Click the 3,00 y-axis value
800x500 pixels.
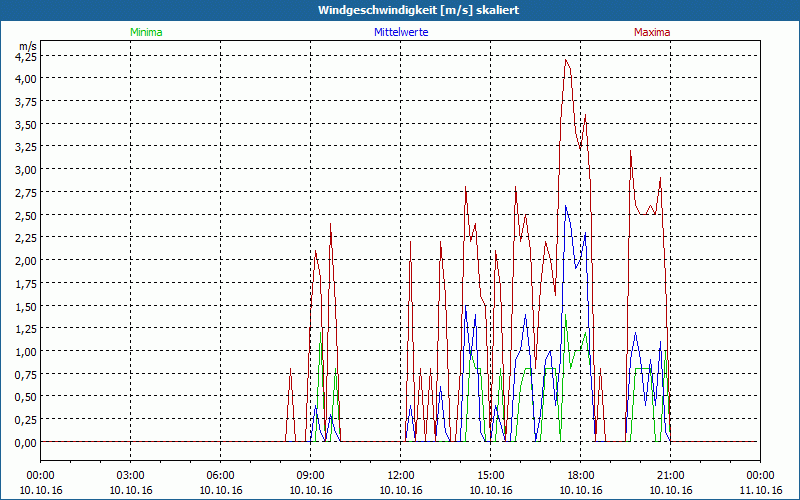tap(26, 169)
